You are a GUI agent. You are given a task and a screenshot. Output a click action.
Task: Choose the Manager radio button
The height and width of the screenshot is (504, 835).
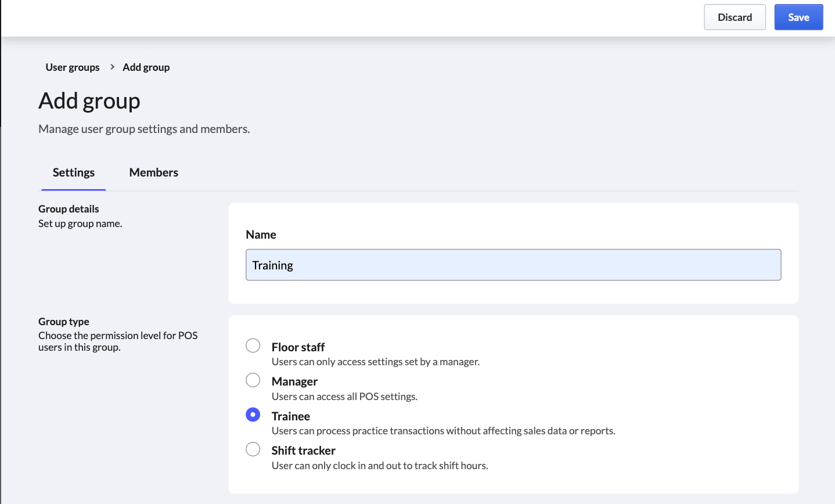click(253, 380)
